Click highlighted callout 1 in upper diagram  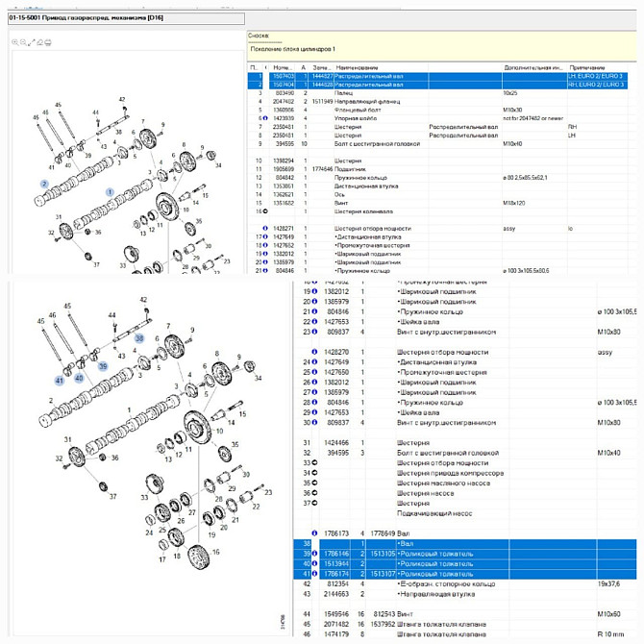click(110, 192)
